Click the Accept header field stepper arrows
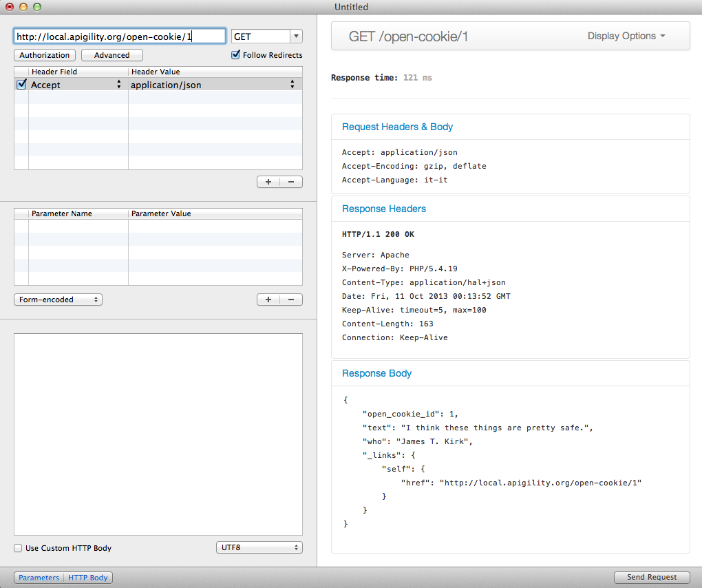 click(x=118, y=85)
